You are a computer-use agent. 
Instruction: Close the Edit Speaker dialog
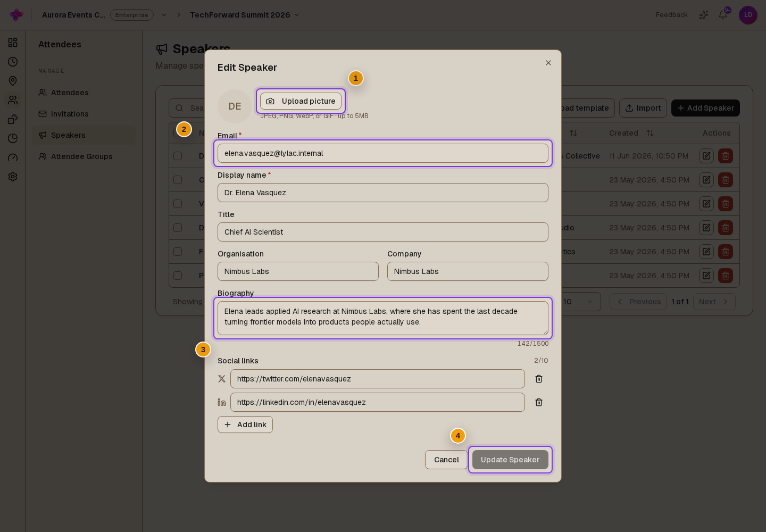(x=548, y=63)
